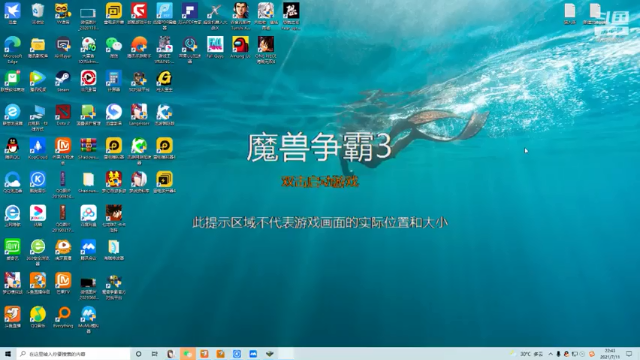Select the QQ penguin icon
The image size is (640, 360).
(x=12, y=148)
